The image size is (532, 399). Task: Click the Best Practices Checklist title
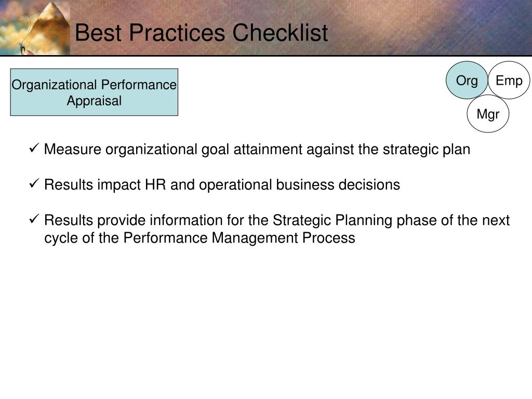(x=201, y=33)
